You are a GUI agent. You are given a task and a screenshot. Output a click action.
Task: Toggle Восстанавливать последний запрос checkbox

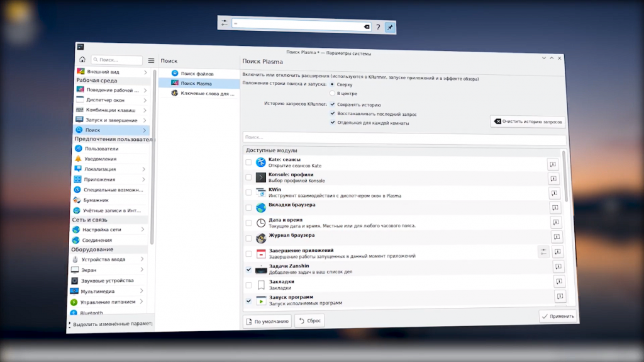(333, 113)
